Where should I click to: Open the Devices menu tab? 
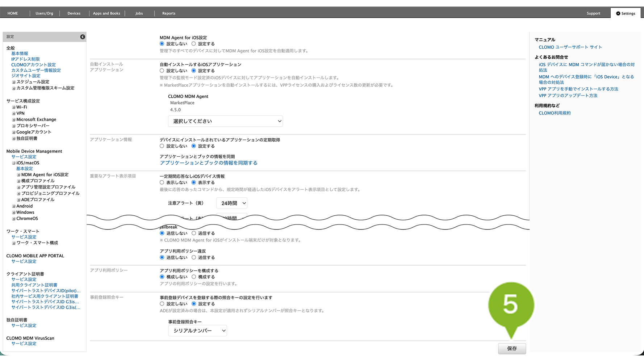[74, 13]
